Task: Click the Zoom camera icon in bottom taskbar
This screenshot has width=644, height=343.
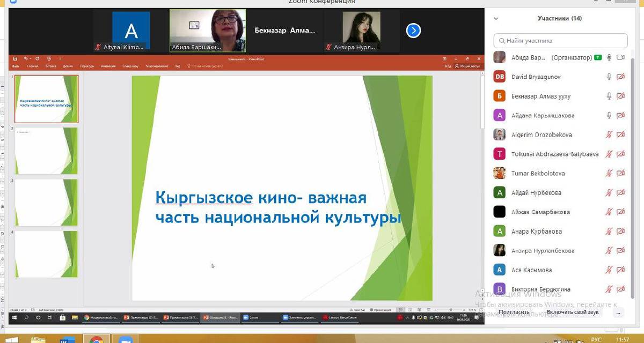Action: [x=125, y=340]
